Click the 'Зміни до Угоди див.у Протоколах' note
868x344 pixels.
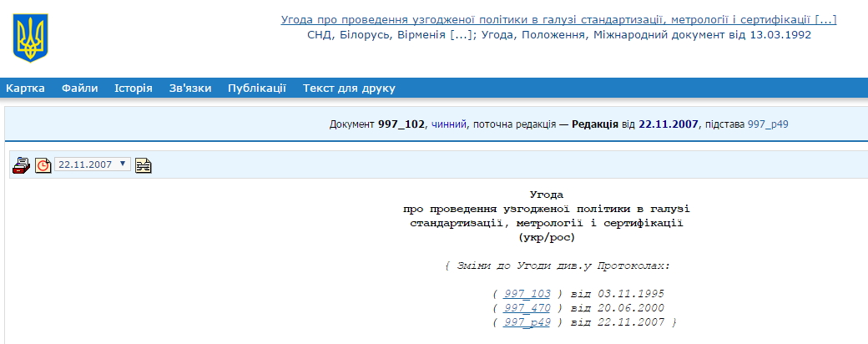pyautogui.click(x=558, y=266)
